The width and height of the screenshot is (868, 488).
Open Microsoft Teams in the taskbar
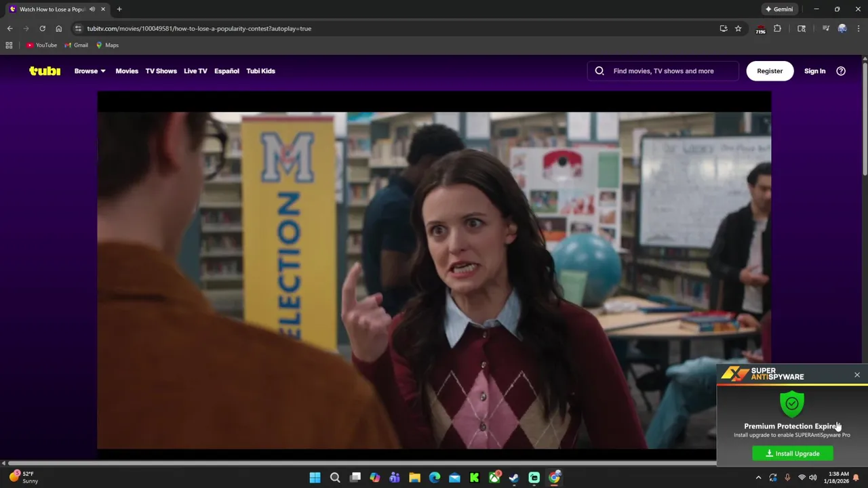click(395, 478)
